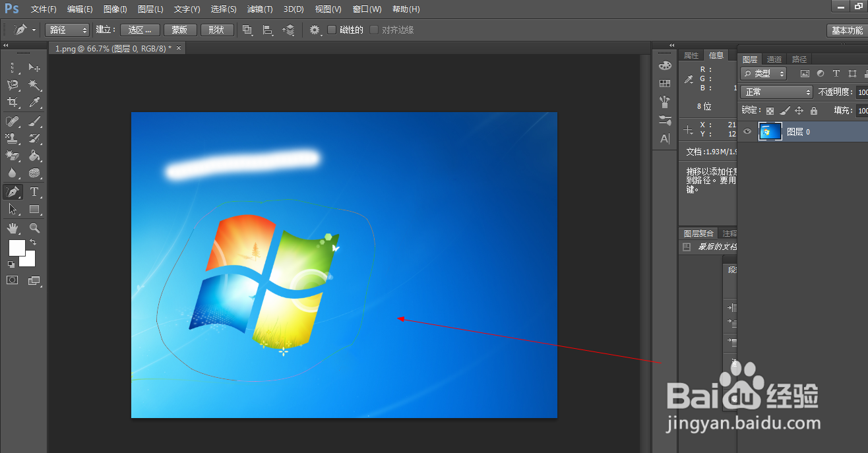Click the 选区... button
This screenshot has width=868, height=453.
pyautogui.click(x=140, y=30)
